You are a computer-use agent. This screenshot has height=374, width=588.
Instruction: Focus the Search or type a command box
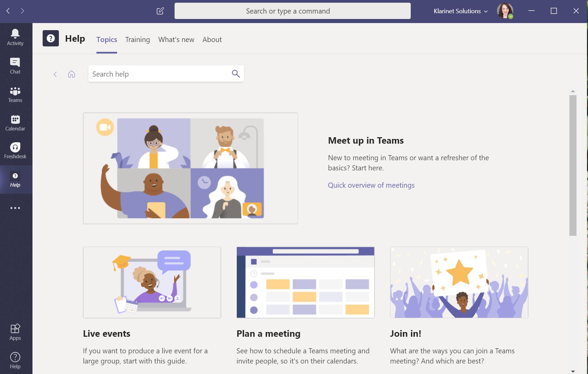coord(293,11)
